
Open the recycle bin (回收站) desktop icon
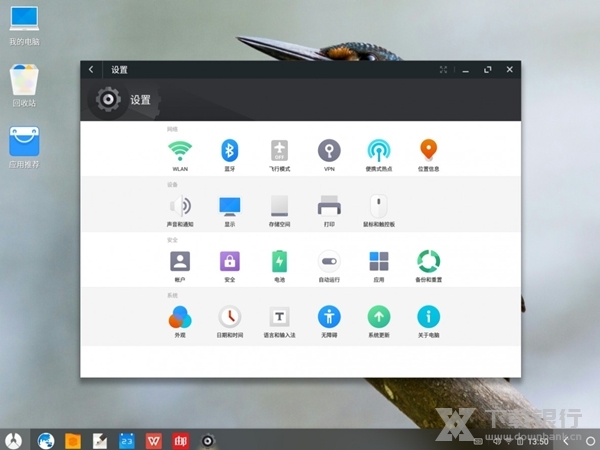(x=24, y=82)
